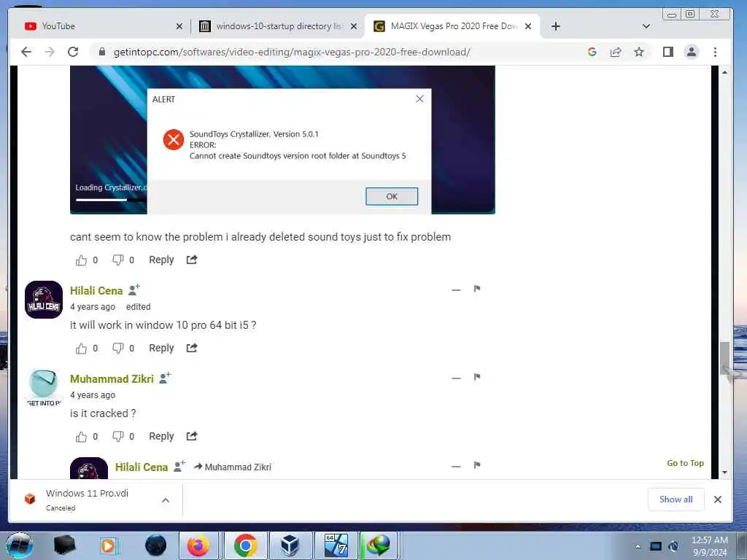Follow Hilali Cena on window 10 comment
This screenshot has width=747, height=560.
coord(134,289)
